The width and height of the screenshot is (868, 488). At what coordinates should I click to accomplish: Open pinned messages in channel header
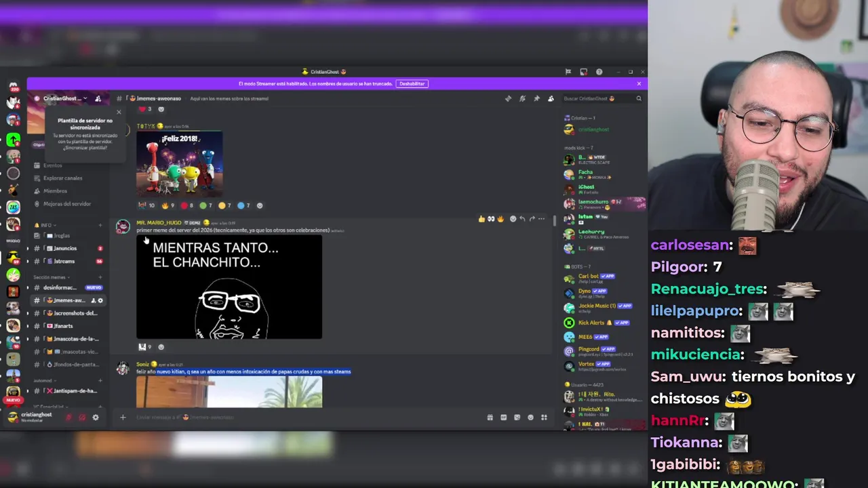[x=536, y=98]
